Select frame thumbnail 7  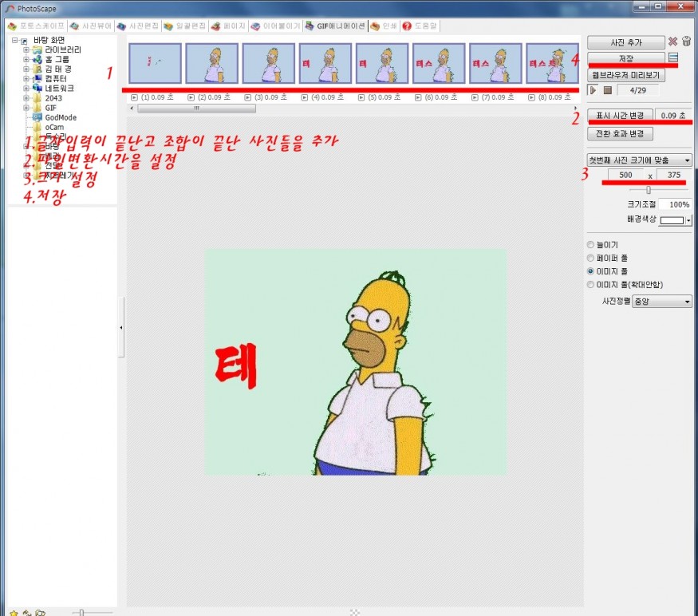point(495,63)
